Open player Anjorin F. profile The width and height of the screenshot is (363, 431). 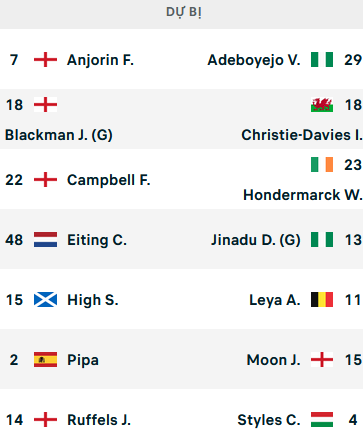point(100,60)
